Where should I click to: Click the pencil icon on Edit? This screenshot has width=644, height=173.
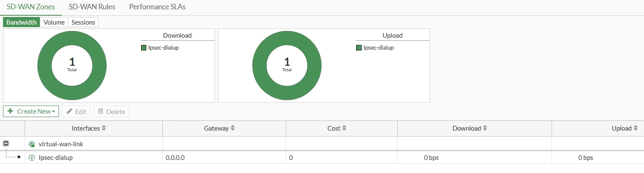tap(69, 111)
